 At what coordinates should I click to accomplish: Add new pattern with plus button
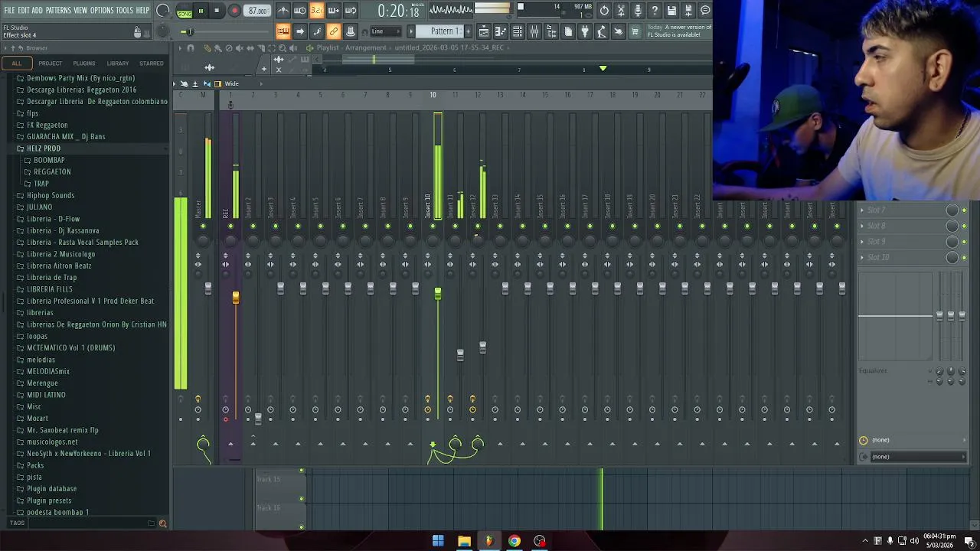467,31
